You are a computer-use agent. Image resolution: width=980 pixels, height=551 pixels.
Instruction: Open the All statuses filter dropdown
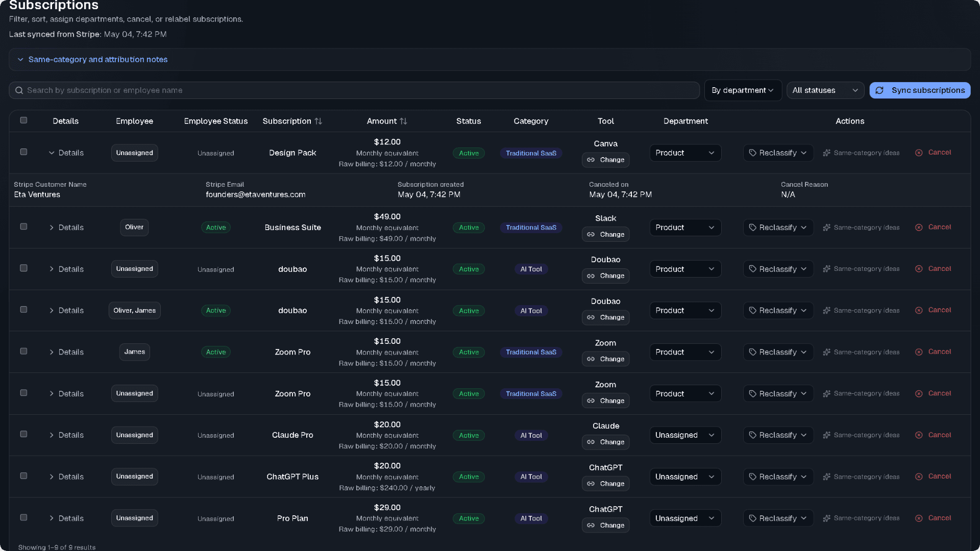click(x=825, y=90)
